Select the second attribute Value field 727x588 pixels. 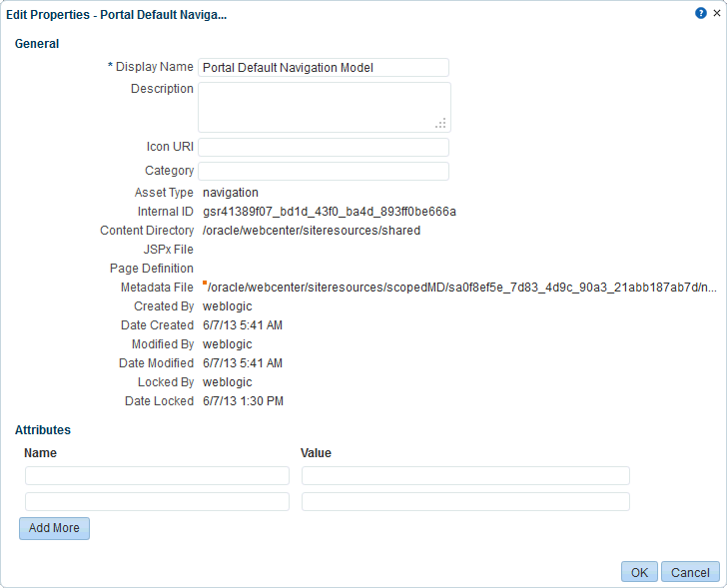[x=465, y=502]
